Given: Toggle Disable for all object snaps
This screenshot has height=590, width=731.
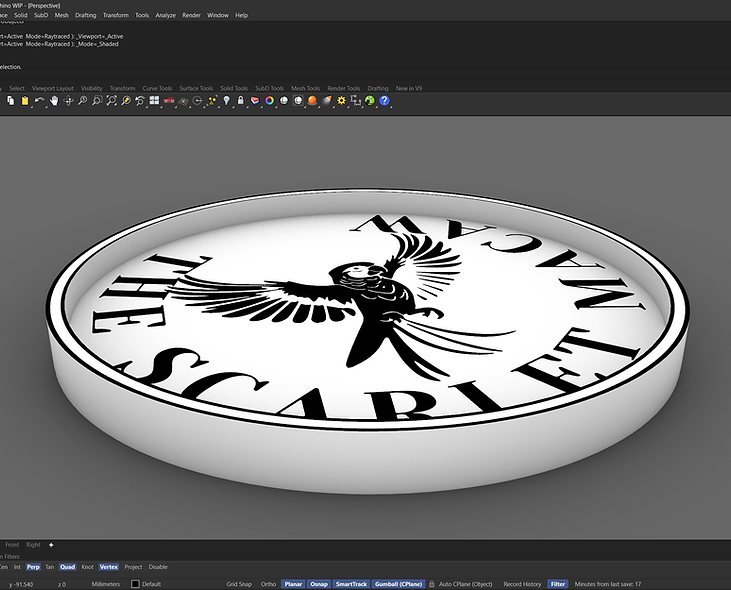Looking at the screenshot, I should click(158, 567).
